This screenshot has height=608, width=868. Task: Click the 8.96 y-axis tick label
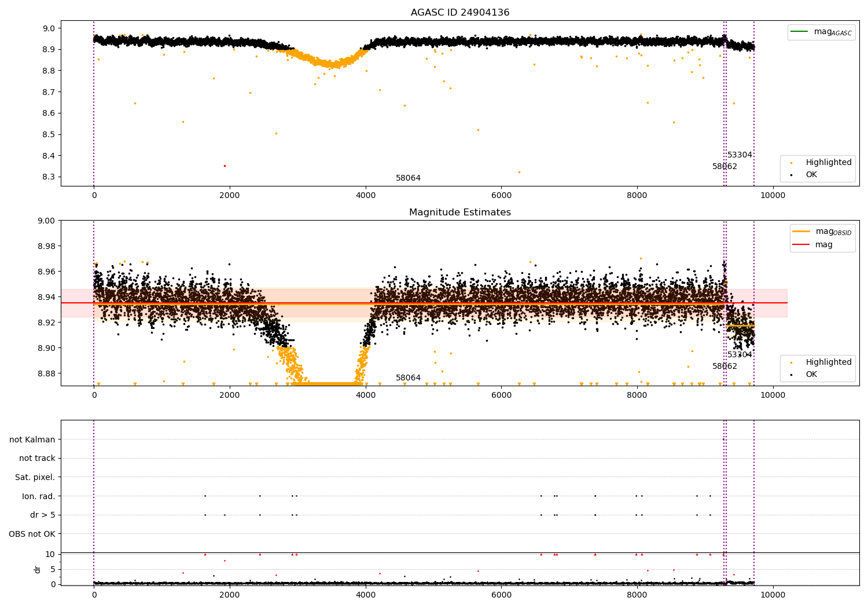tap(47, 272)
